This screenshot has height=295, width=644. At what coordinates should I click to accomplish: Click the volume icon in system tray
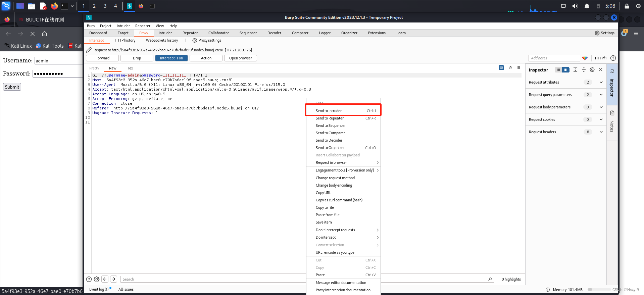pyautogui.click(x=575, y=6)
